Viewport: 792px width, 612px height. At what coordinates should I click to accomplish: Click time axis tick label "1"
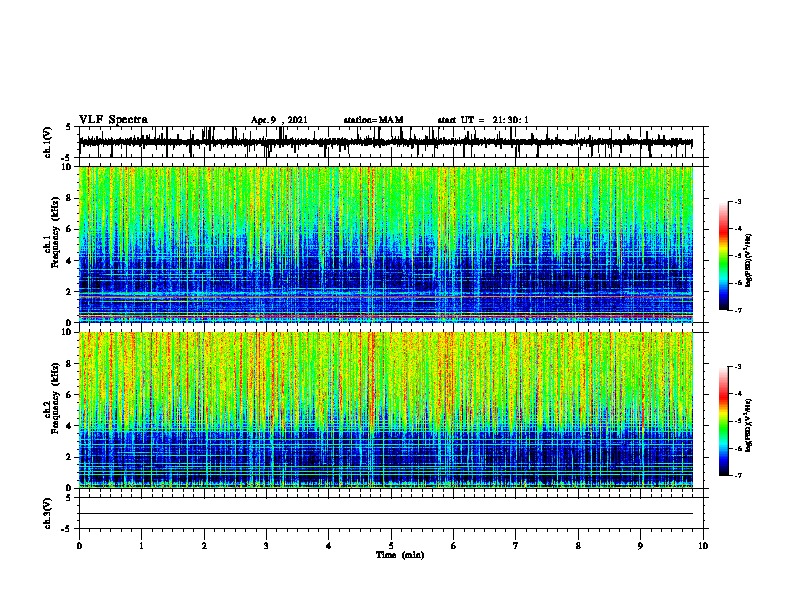tap(141, 546)
